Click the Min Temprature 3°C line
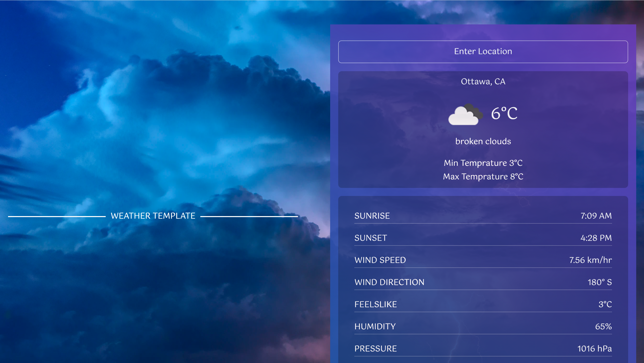 [x=483, y=163]
